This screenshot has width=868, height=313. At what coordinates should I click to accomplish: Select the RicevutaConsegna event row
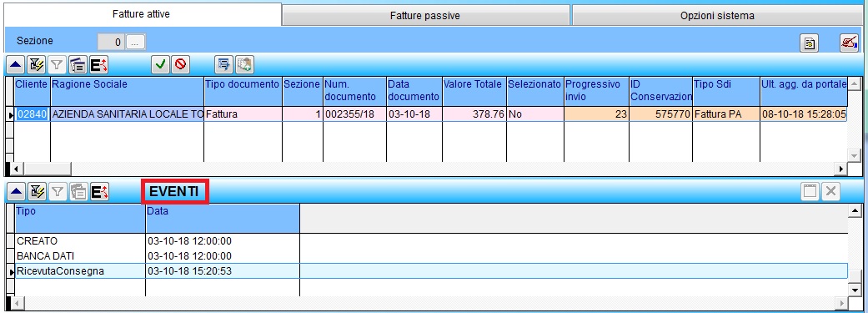coord(431,271)
